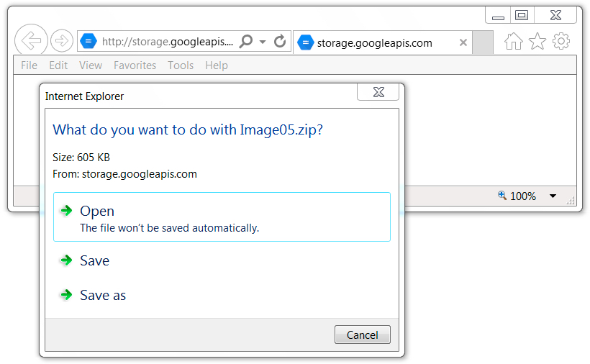The height and width of the screenshot is (364, 590).
Task: Go to the Home page icon
Action: 513,41
